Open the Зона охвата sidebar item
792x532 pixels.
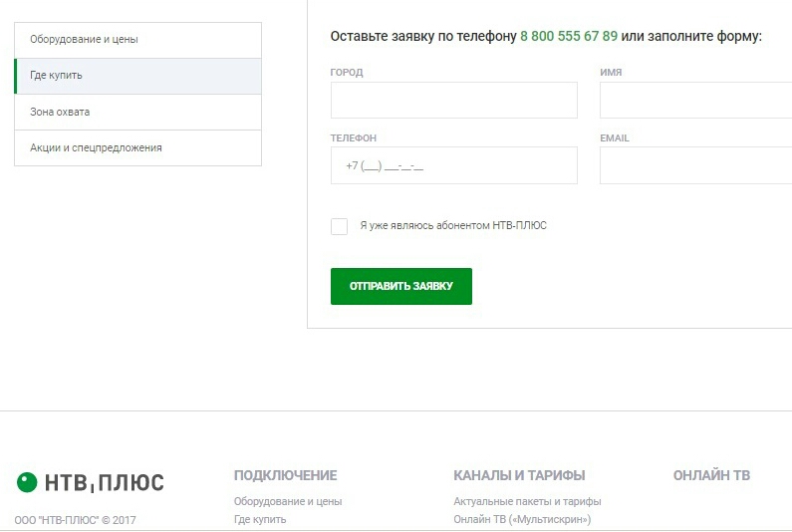point(137,113)
